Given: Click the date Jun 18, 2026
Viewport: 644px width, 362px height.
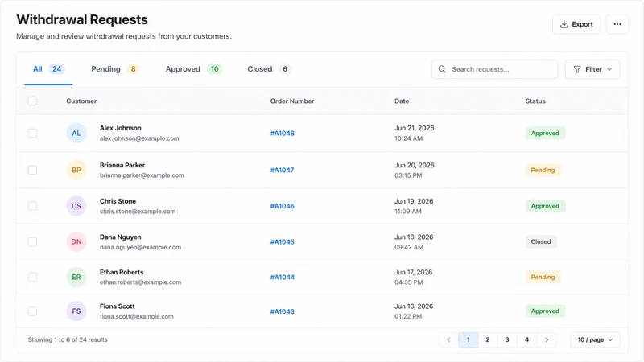Looking at the screenshot, I should click(414, 237).
